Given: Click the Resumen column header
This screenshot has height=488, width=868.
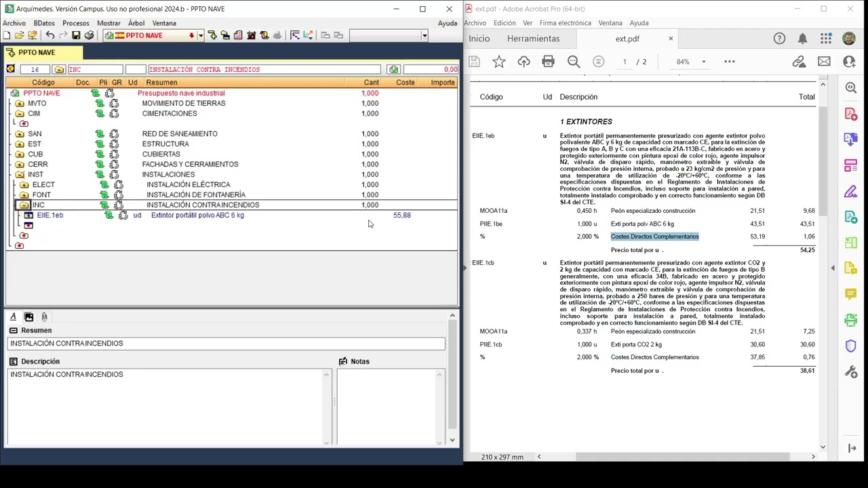Looking at the screenshot, I should (161, 83).
